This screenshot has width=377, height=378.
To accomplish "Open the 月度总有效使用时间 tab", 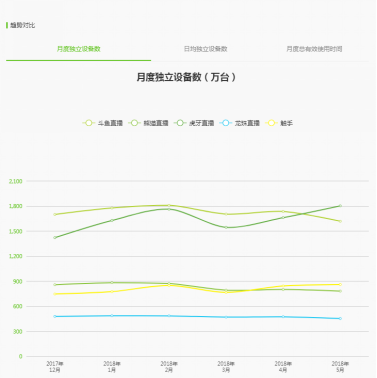I will pyautogui.click(x=314, y=49).
